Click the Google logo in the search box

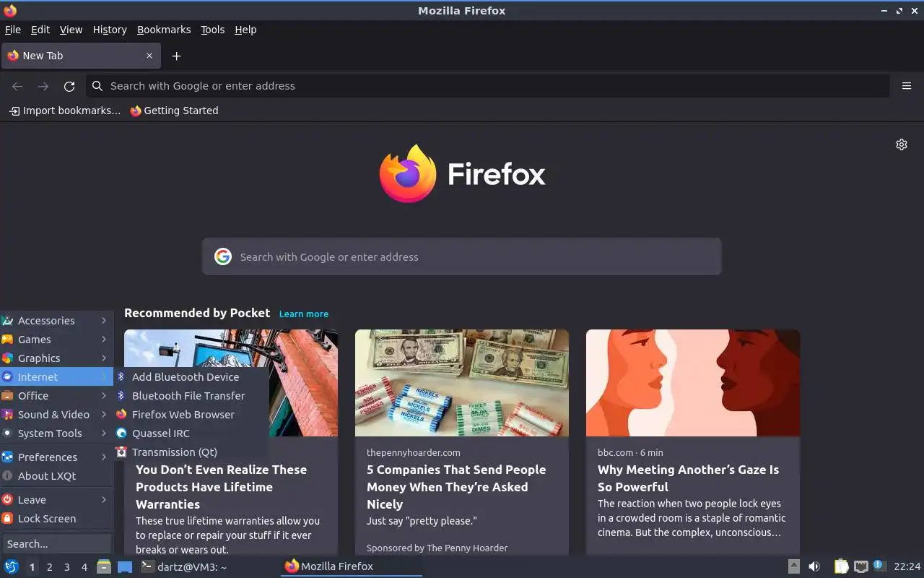223,256
